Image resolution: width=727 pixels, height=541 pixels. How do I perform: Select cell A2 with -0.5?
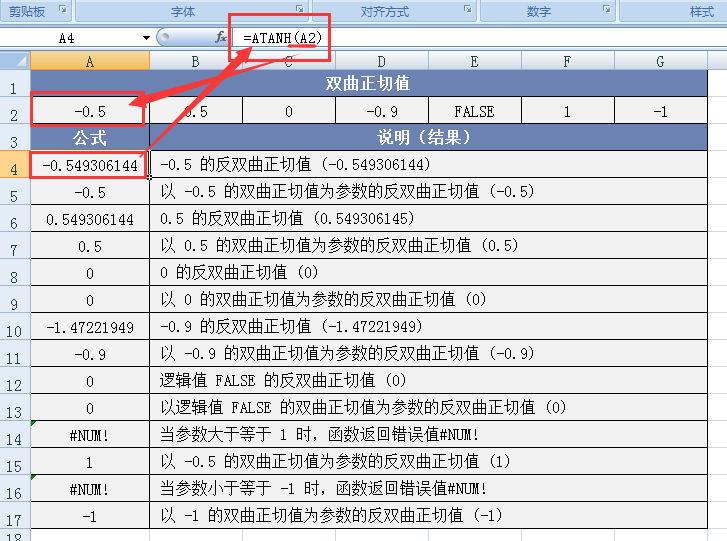tap(90, 111)
